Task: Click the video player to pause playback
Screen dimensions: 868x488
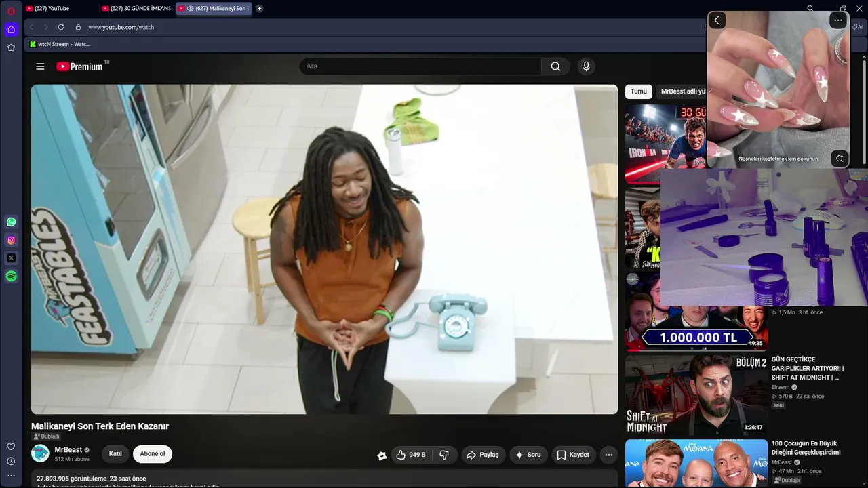Action: [325, 249]
